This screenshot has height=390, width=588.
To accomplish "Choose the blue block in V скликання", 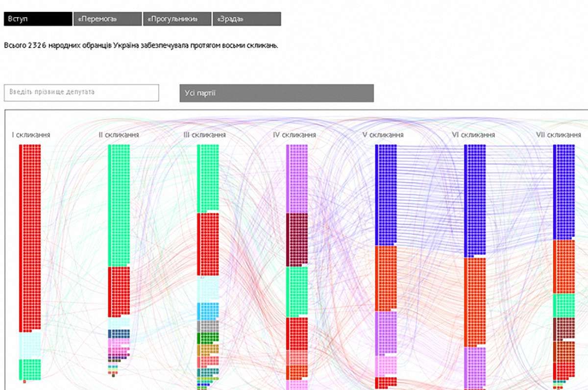I will 386,195.
